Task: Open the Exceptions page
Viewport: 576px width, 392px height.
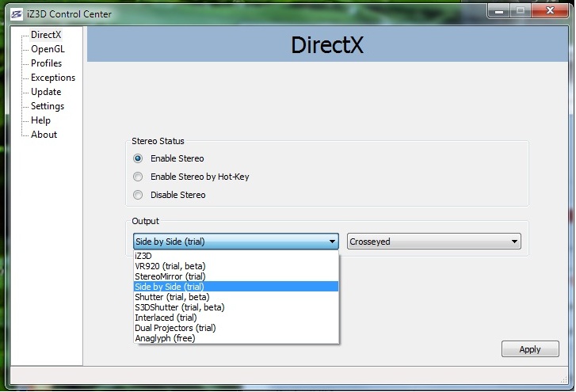Action: (53, 78)
